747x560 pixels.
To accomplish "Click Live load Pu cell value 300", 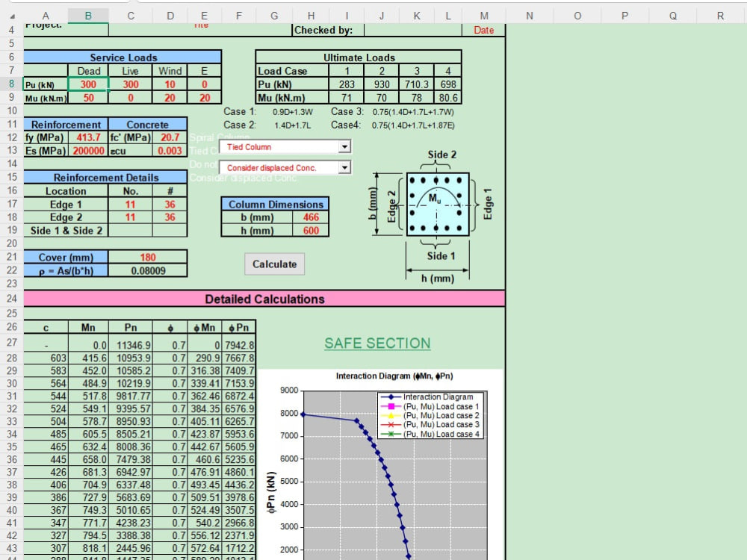I will [131, 84].
